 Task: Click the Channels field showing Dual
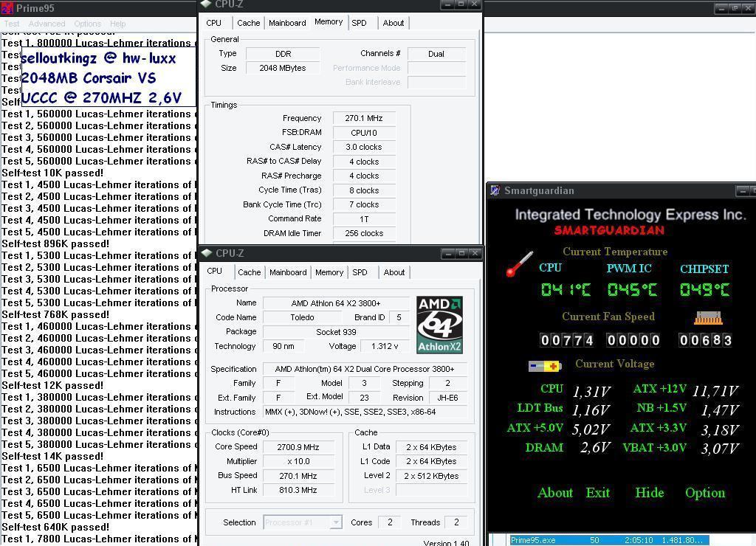point(436,54)
